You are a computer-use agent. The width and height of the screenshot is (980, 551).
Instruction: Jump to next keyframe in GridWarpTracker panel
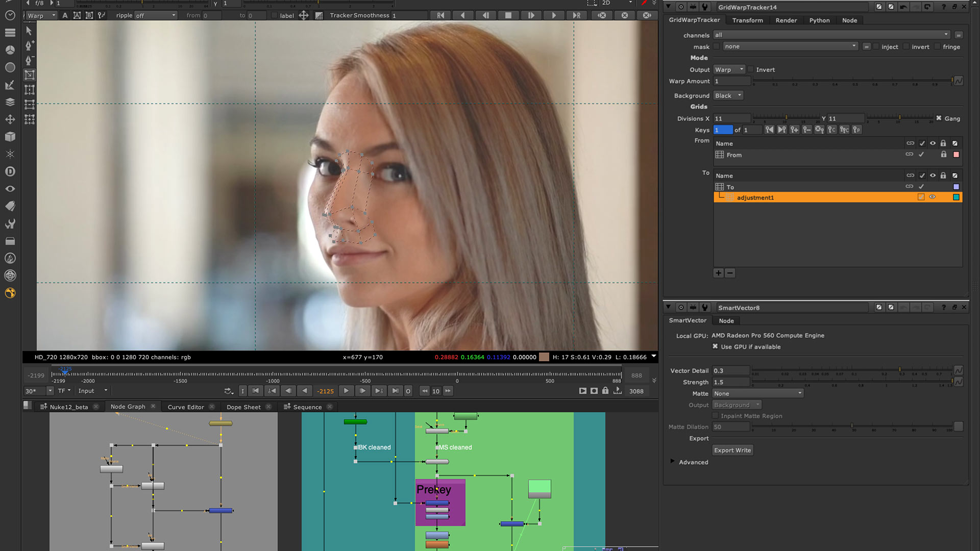coord(781,130)
